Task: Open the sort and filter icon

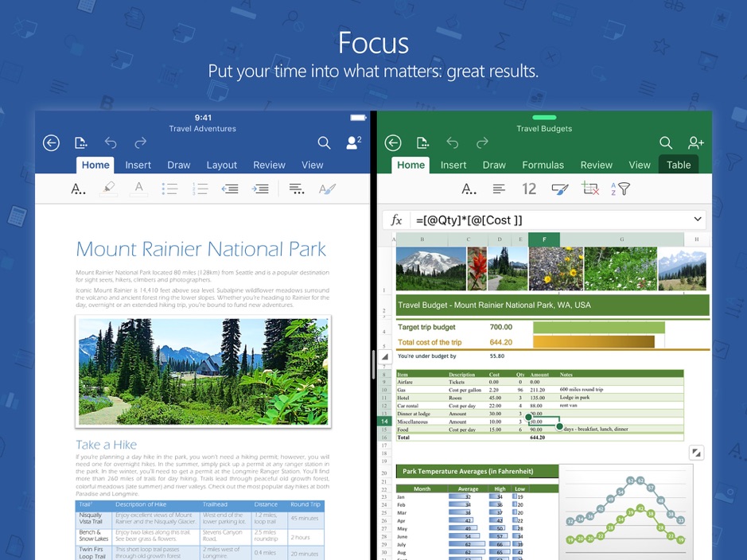Action: [x=621, y=189]
